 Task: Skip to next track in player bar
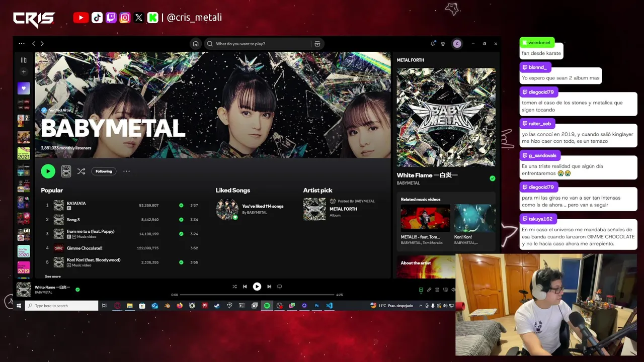point(269,287)
